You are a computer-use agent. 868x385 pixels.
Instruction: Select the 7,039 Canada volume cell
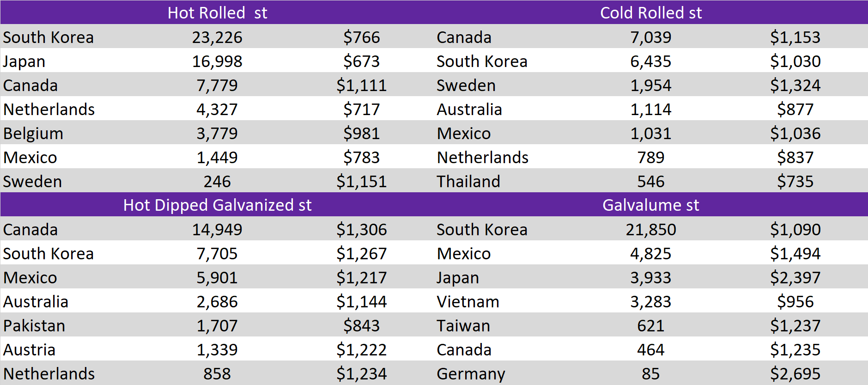tap(651, 37)
